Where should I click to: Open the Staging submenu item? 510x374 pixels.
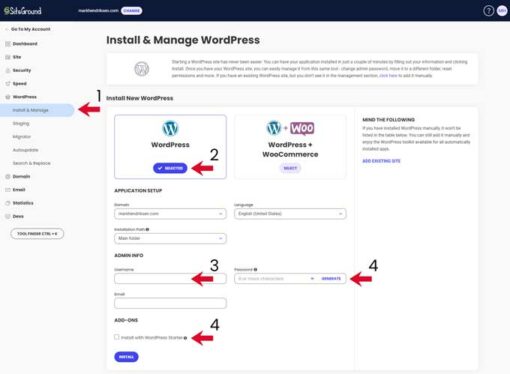[21, 123]
